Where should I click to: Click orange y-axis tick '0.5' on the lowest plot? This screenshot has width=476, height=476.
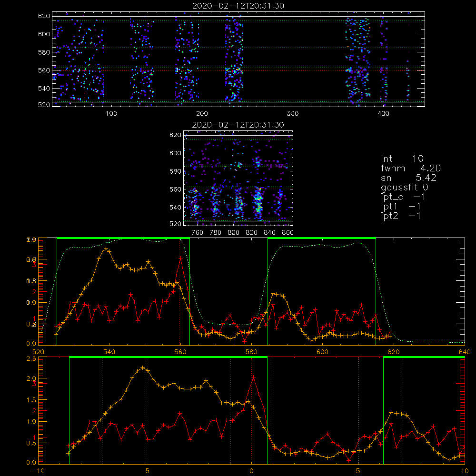coord(31,443)
